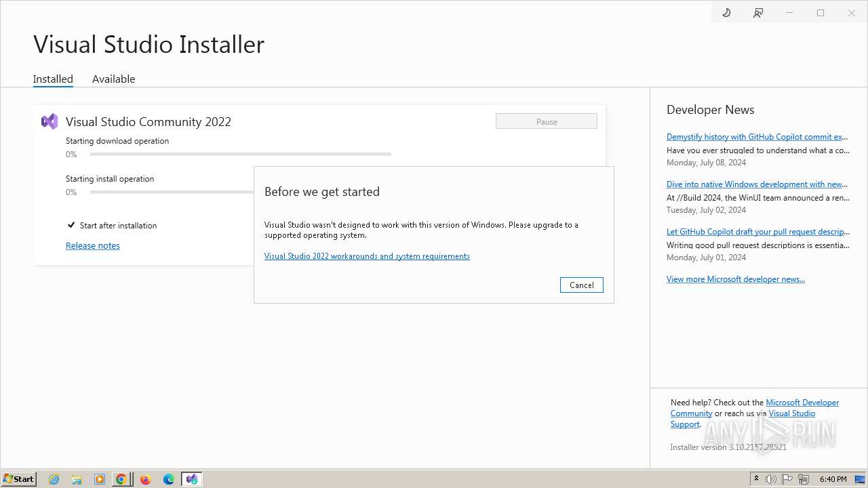
Task: Switch to the Available tab
Action: coord(113,79)
